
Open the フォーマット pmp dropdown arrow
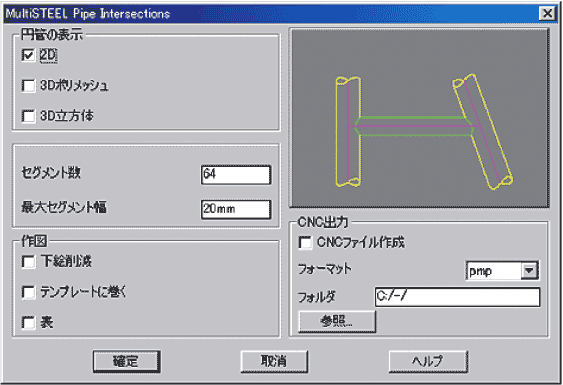pyautogui.click(x=529, y=270)
